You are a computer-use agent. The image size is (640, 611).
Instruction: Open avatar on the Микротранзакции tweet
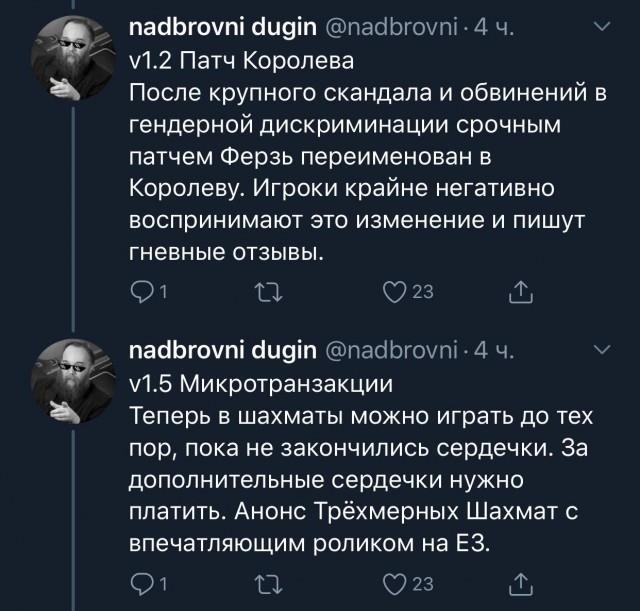(73, 385)
